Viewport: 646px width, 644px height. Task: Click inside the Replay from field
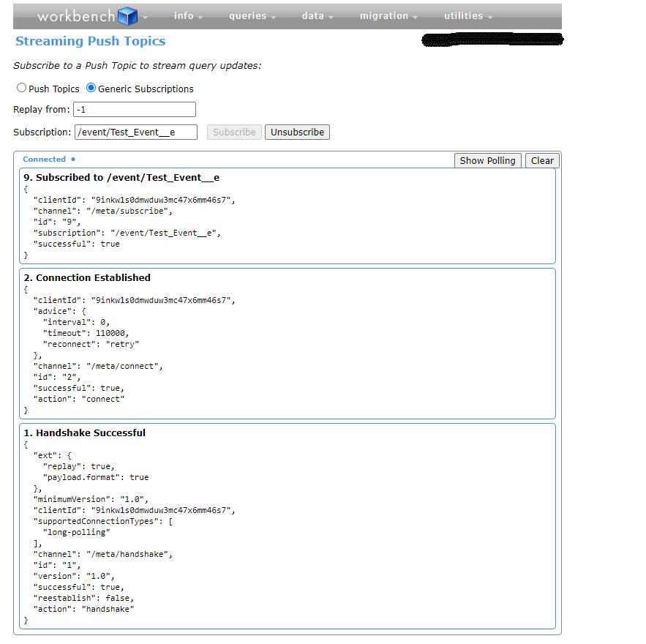(x=134, y=108)
